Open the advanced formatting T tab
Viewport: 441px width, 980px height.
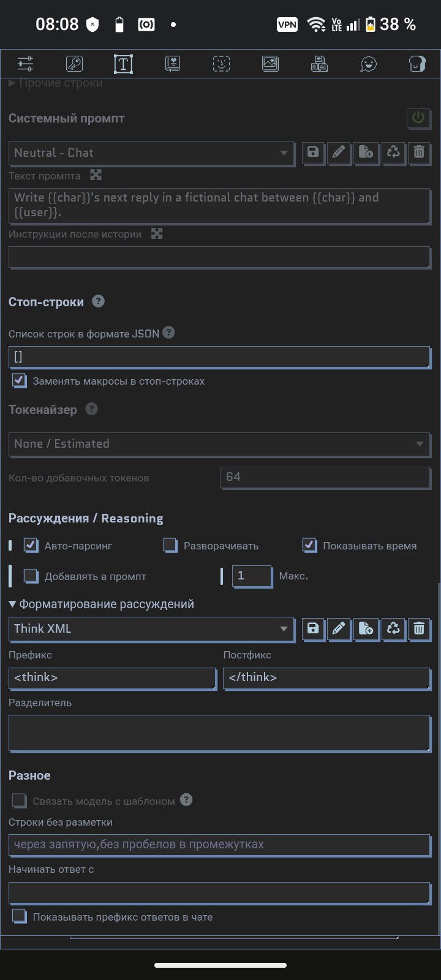[123, 64]
